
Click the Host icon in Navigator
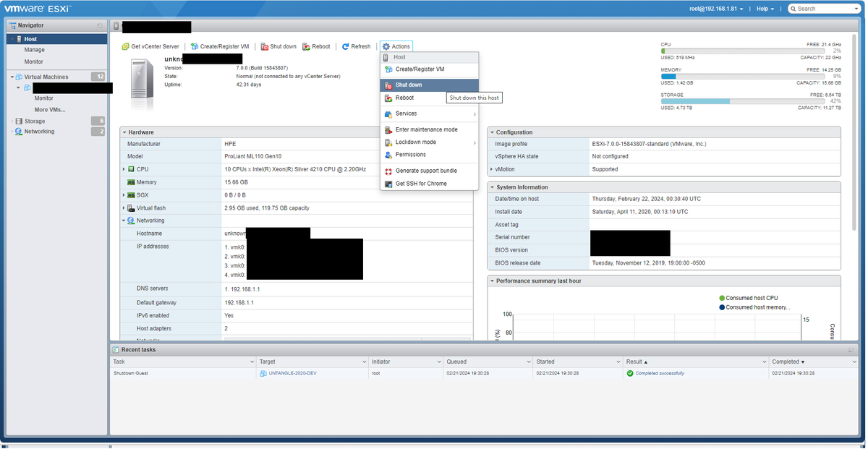(18, 39)
